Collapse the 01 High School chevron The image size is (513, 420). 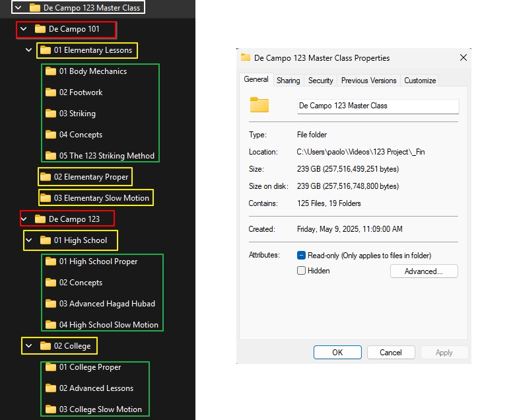29,240
